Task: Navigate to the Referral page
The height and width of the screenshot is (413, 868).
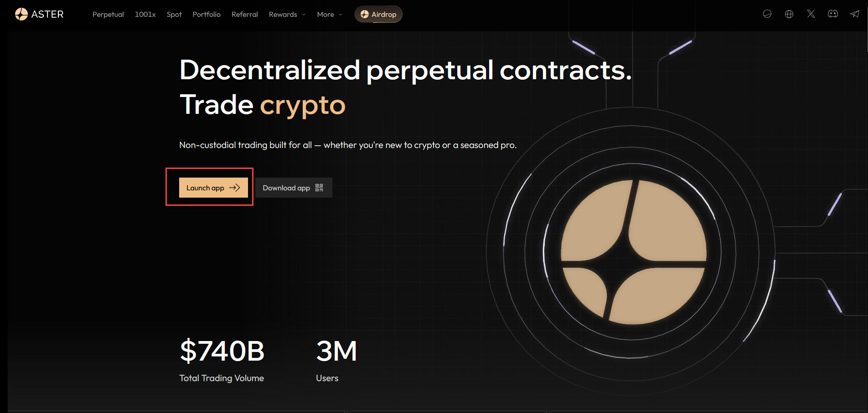Action: click(245, 15)
